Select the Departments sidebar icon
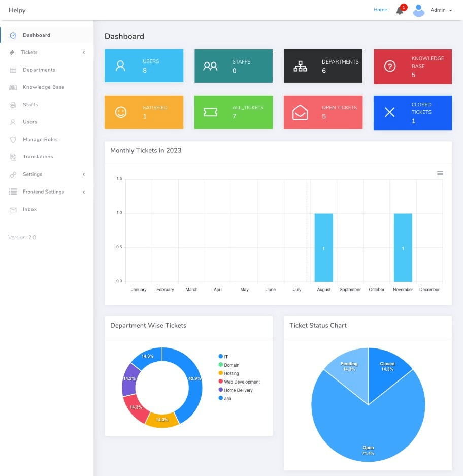Image resolution: width=463 pixels, height=476 pixels. click(13, 70)
